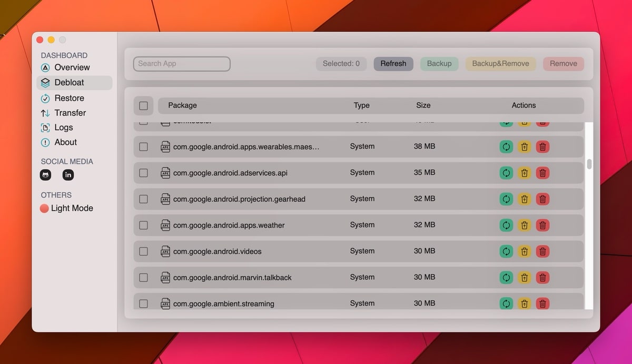Click the package list vertical scrollbar thumb
The image size is (632, 364).
tap(589, 164)
